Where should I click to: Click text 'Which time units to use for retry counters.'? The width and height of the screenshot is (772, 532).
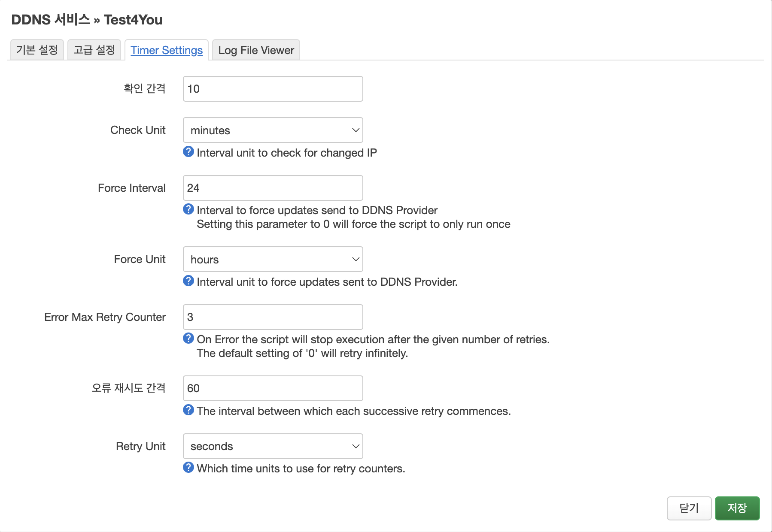pyautogui.click(x=301, y=469)
